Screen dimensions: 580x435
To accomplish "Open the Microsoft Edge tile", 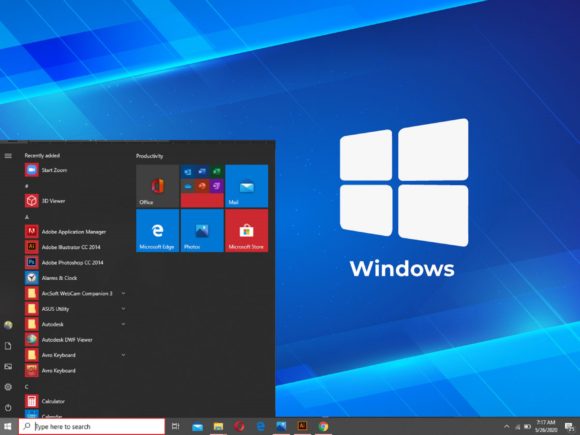I will tap(158, 230).
